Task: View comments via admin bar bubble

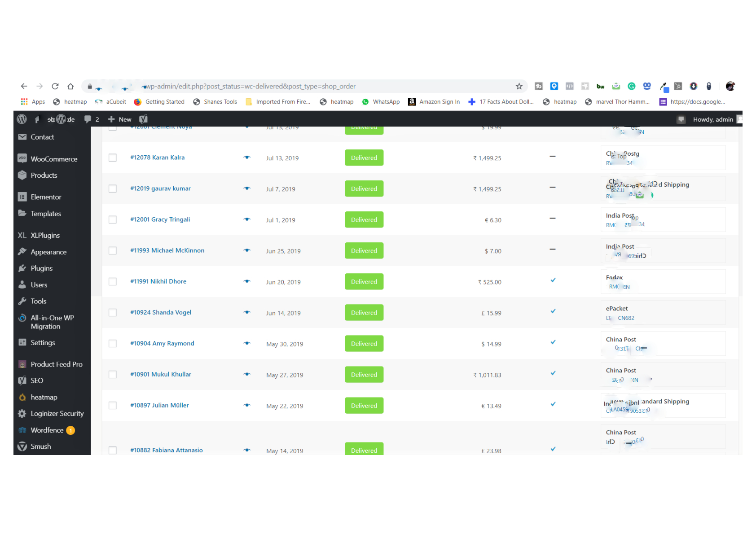Action: 91,119
